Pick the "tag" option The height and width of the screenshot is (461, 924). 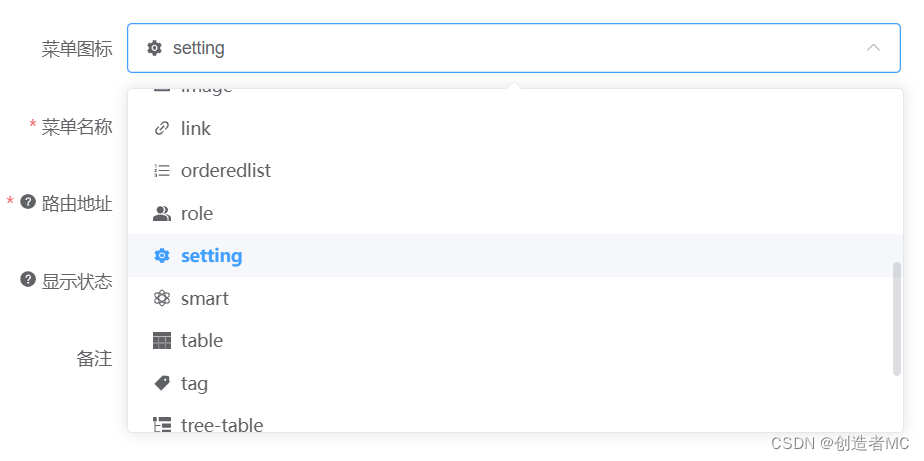[194, 383]
